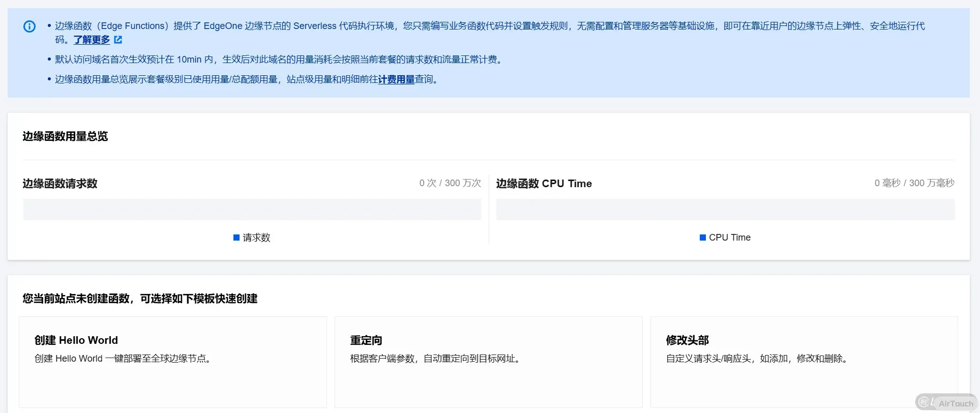Click the blue info icon in the notice banner

pyautogui.click(x=29, y=26)
